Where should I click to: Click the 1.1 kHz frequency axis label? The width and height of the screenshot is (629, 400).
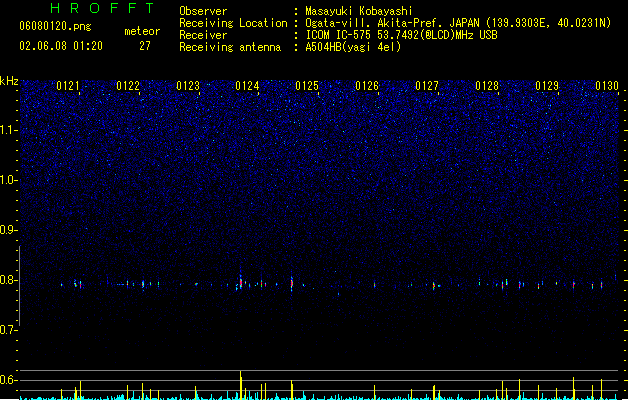click(x=8, y=130)
